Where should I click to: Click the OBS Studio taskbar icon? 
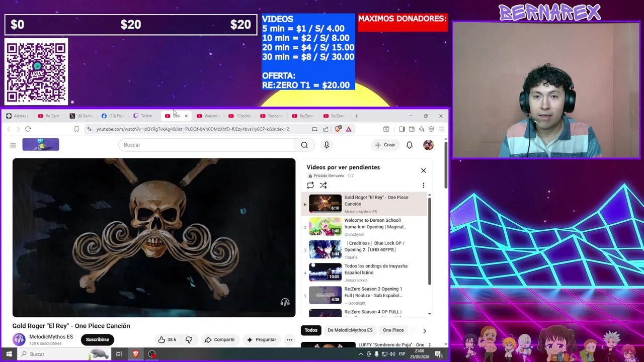152,354
